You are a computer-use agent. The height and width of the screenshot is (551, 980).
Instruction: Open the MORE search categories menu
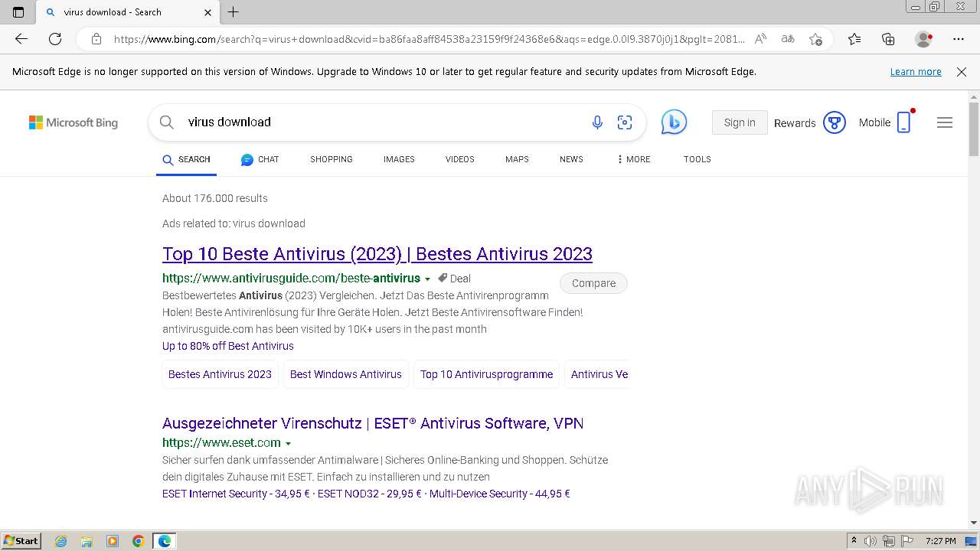coord(633,159)
